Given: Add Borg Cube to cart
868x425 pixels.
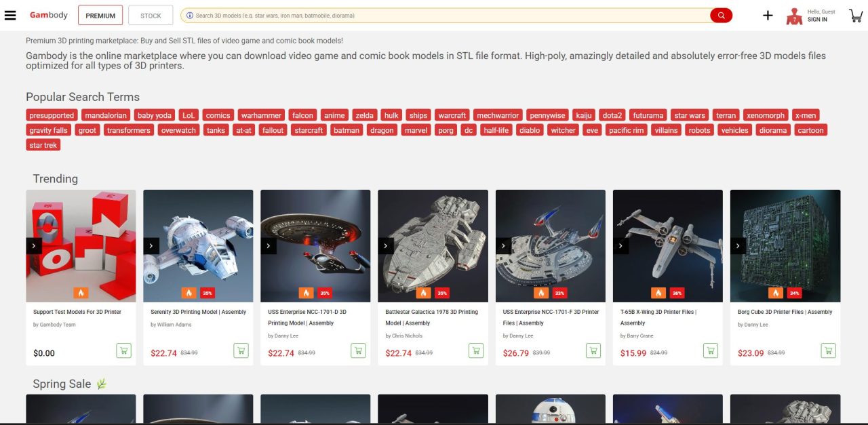Looking at the screenshot, I should coord(828,350).
